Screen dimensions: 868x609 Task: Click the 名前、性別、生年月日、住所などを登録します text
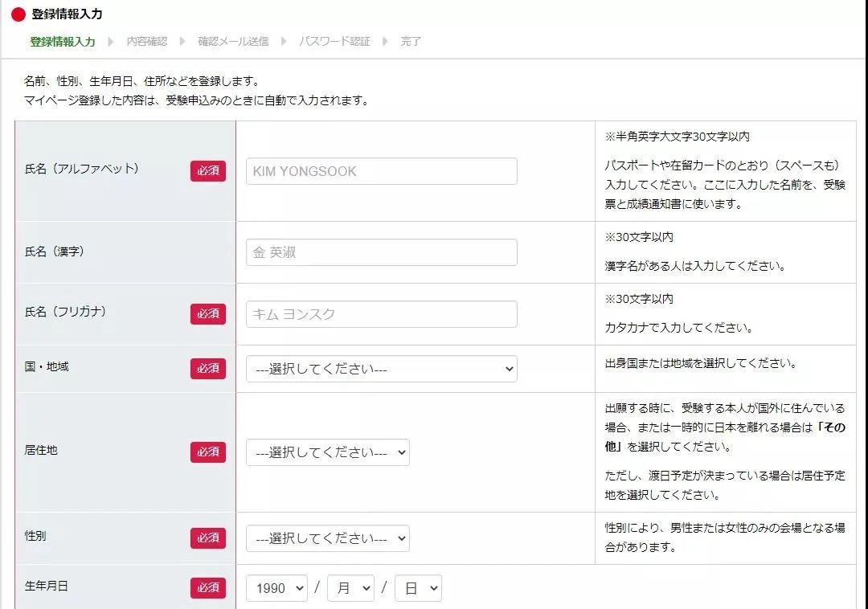coord(141,81)
